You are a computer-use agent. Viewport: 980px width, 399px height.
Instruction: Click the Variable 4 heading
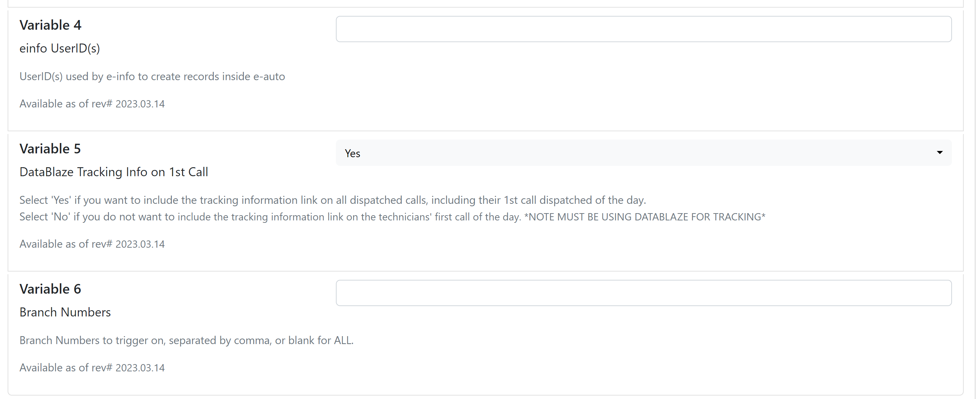(x=50, y=25)
